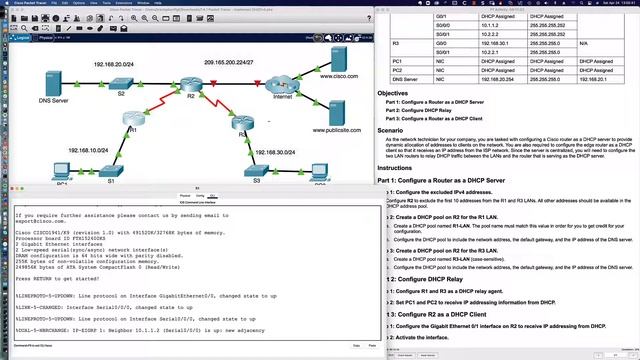Open the Help menu
This screenshot has width=640, height=360.
[158, 2]
